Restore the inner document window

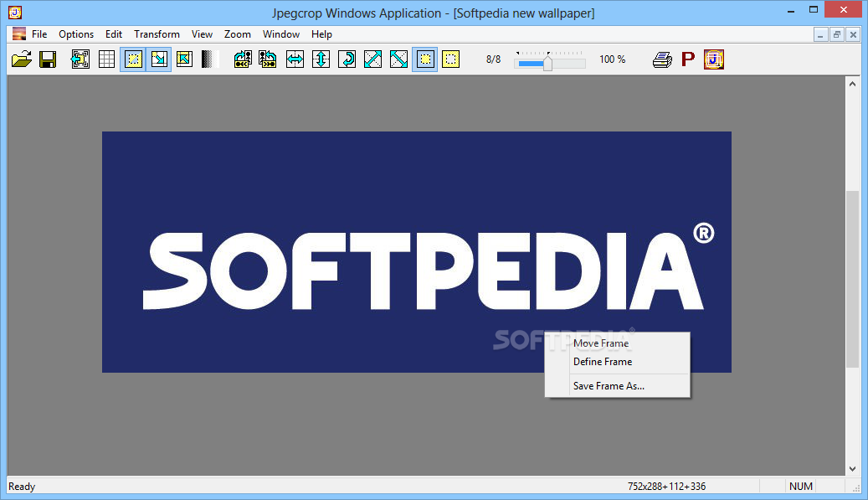(x=836, y=34)
